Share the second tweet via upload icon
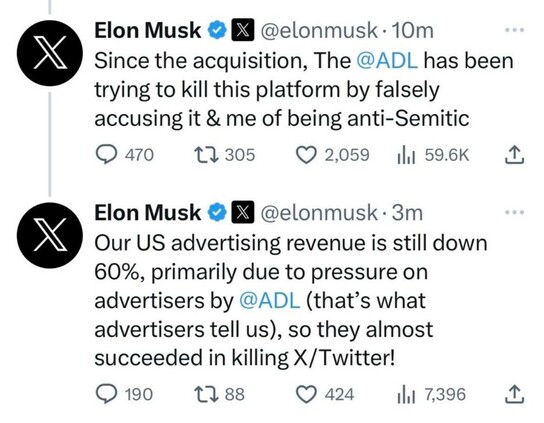 (514, 394)
